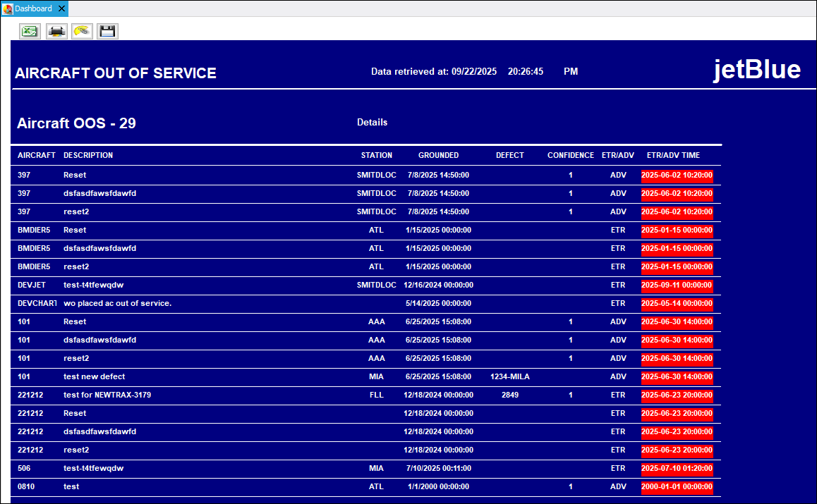Image resolution: width=817 pixels, height=504 pixels.
Task: Click the GROUNDED column header
Action: click(x=439, y=155)
